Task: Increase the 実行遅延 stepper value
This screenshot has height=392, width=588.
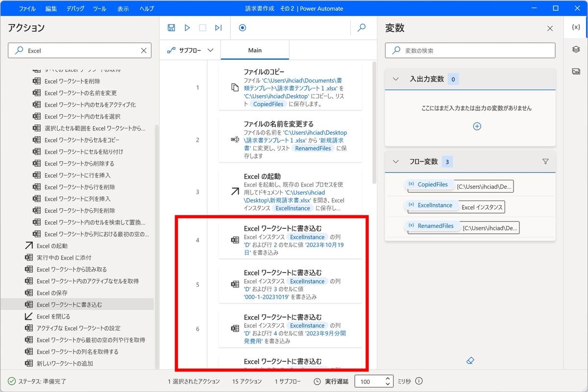Action: (388, 378)
